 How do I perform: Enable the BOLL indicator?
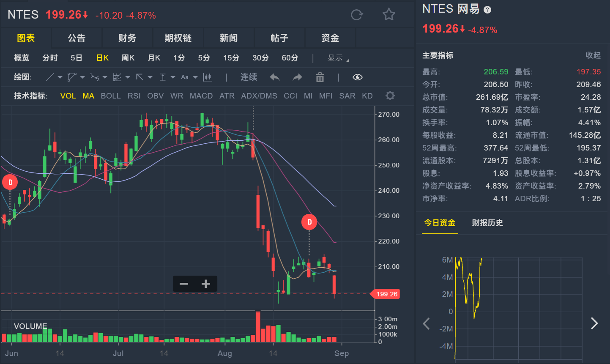click(111, 96)
